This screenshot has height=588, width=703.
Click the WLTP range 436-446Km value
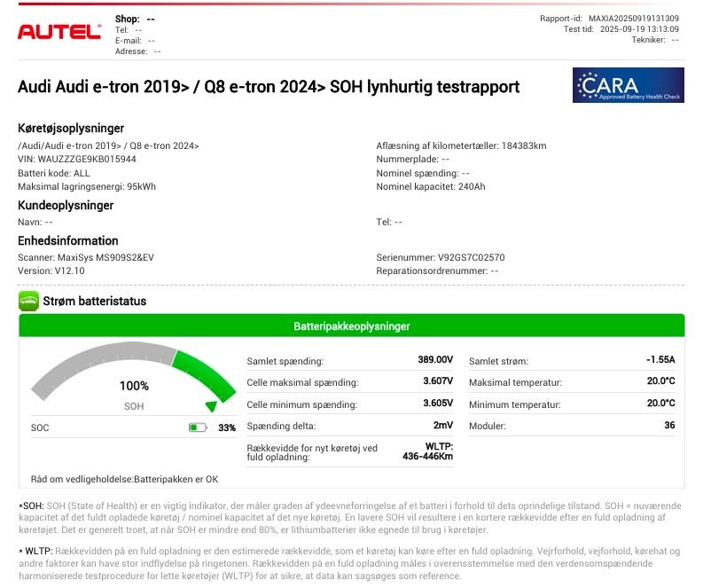click(x=427, y=457)
